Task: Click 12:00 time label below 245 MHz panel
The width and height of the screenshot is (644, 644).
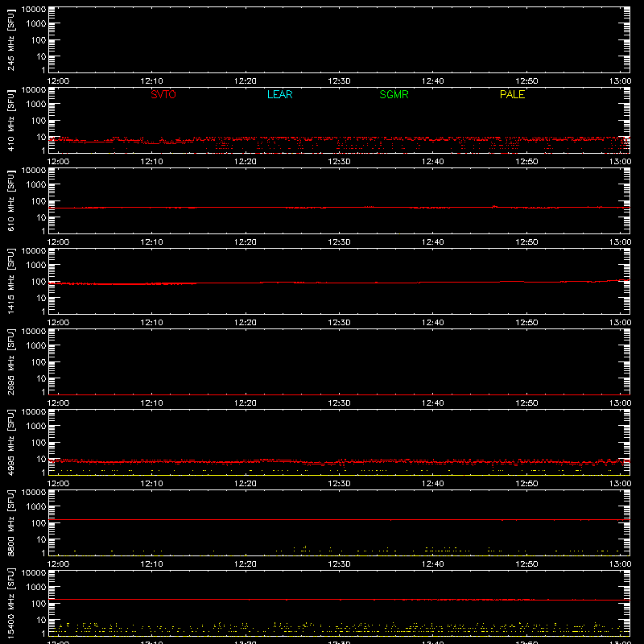Action: click(x=58, y=81)
